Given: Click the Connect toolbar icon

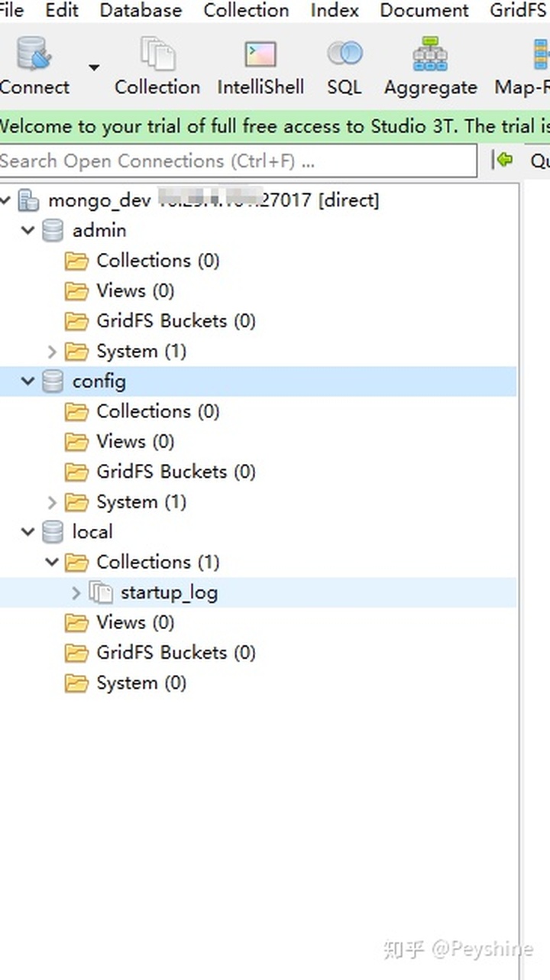Looking at the screenshot, I should click(x=34, y=67).
